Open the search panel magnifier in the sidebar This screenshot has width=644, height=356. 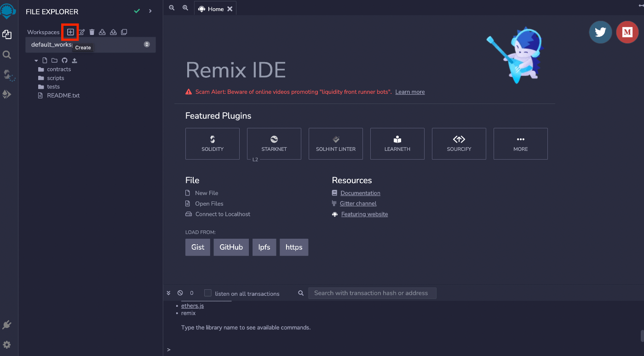[7, 55]
